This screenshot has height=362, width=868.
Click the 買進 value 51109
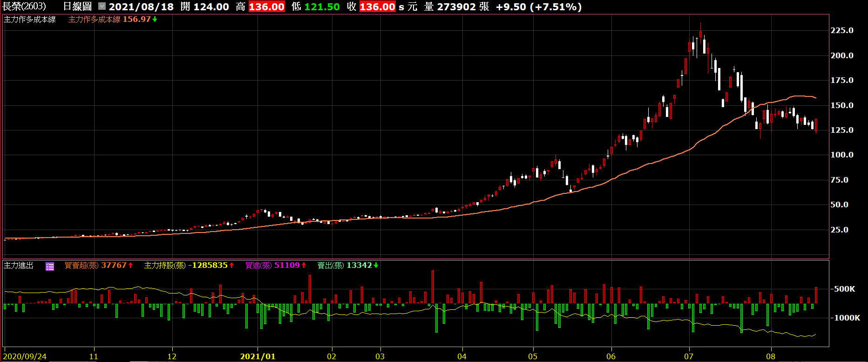tap(287, 266)
